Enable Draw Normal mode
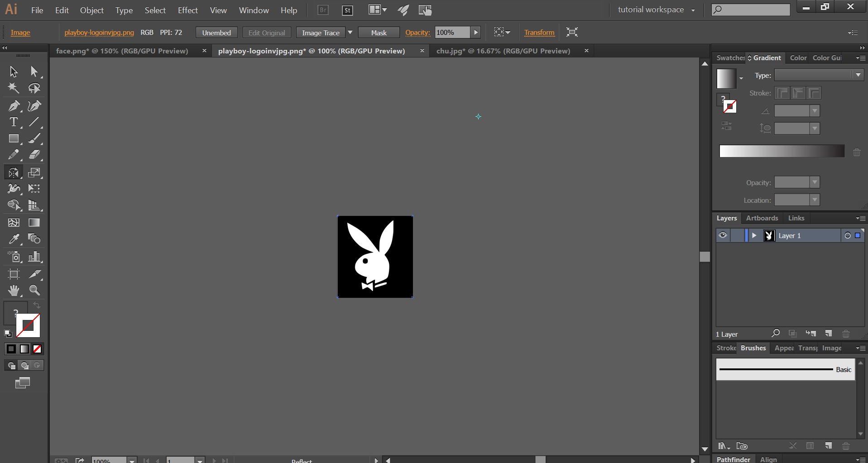This screenshot has height=463, width=868. [12, 365]
